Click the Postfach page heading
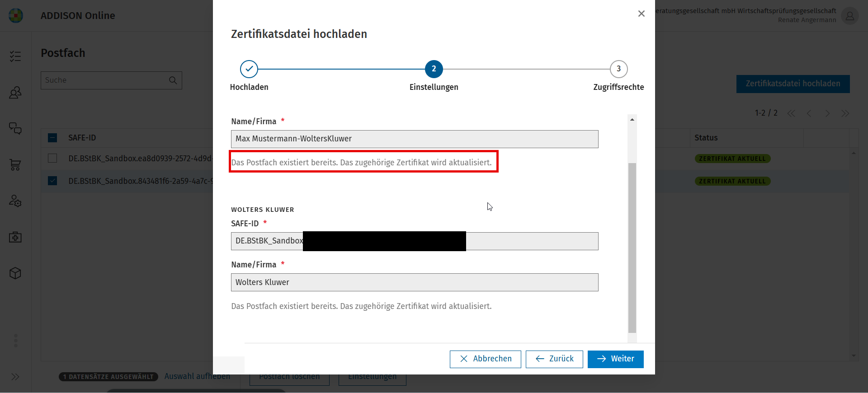The image size is (868, 393). tap(63, 53)
